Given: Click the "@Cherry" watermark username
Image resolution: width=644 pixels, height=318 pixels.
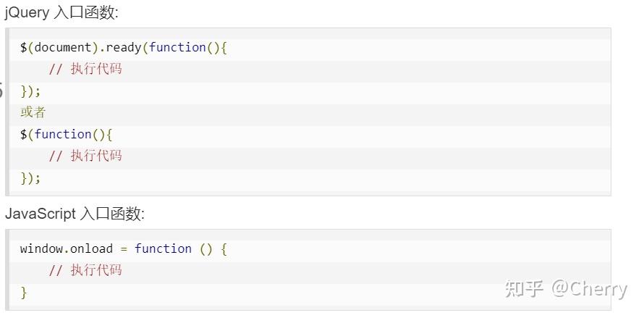Looking at the screenshot, I should [589, 289].
